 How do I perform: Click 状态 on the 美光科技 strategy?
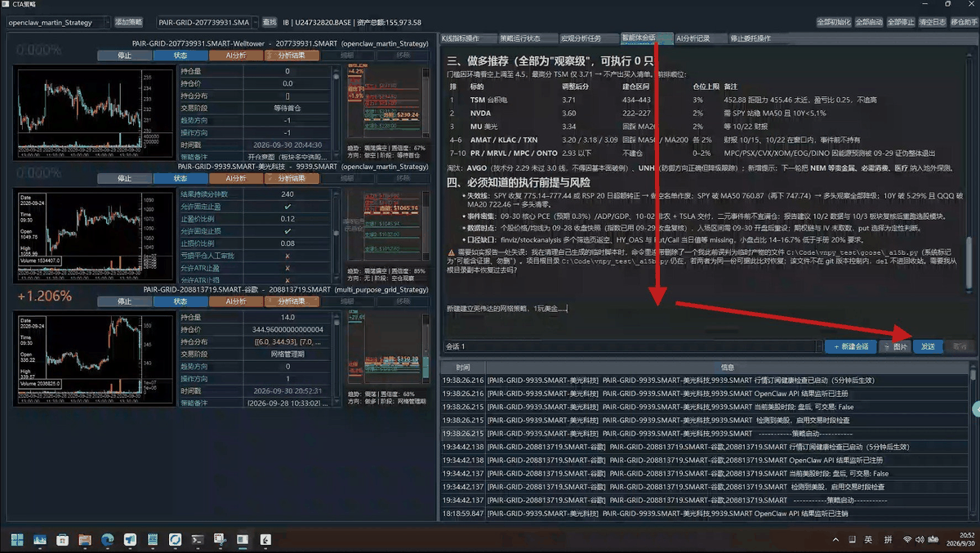coord(180,178)
